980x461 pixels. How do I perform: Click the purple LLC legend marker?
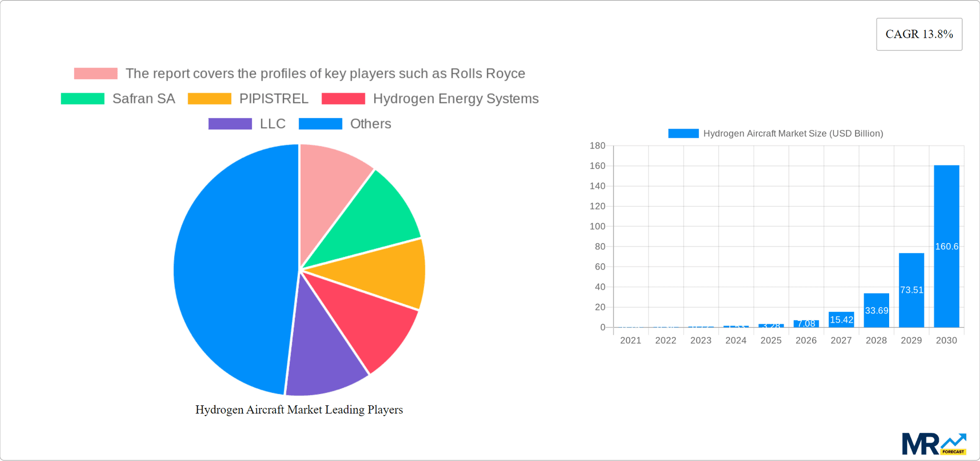(x=229, y=123)
